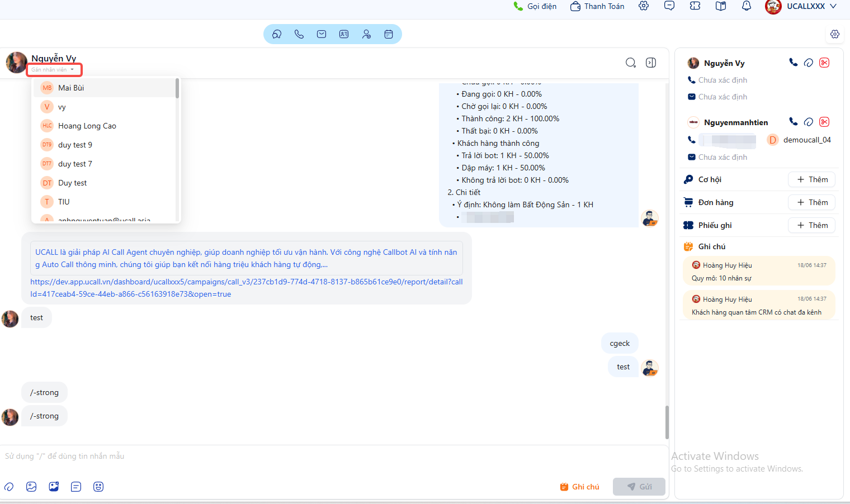Collapse the right side info panel

click(651, 63)
